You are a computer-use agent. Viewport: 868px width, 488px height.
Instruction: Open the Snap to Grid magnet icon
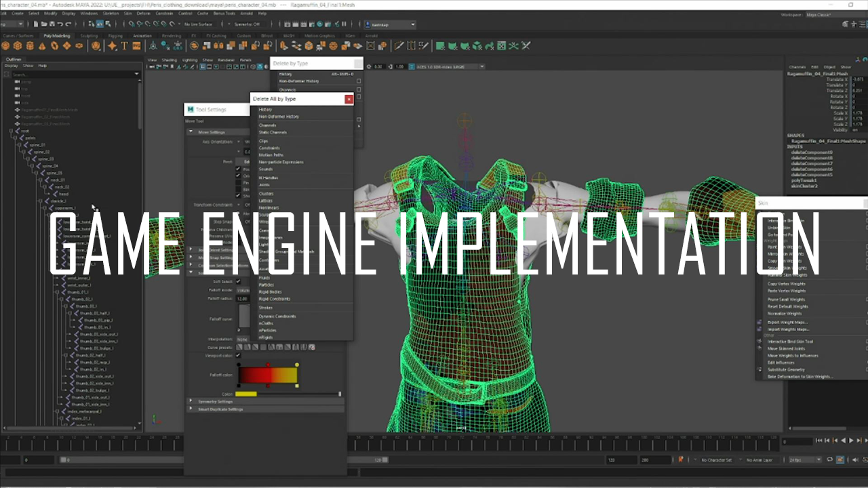coord(132,25)
